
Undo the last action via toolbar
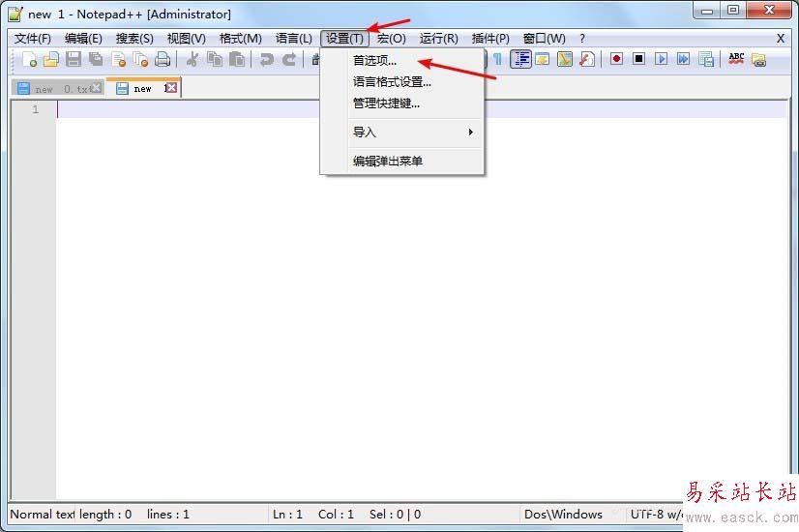tap(266, 60)
